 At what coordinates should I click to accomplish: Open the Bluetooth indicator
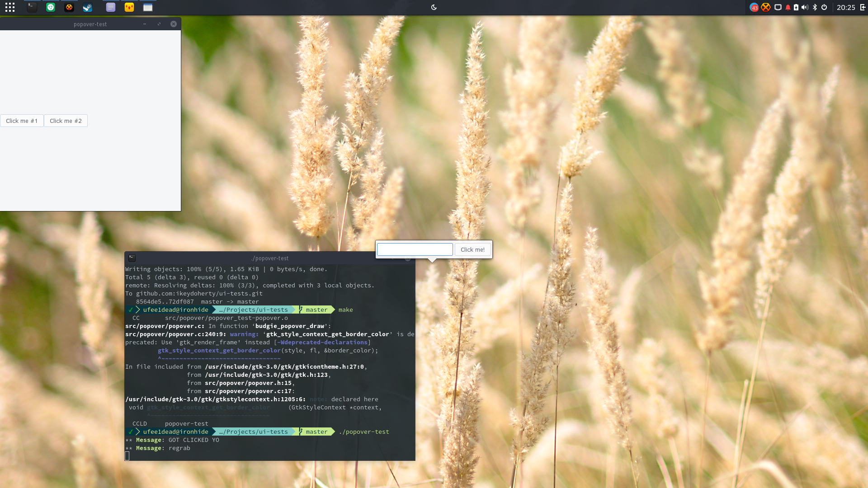pyautogui.click(x=815, y=7)
